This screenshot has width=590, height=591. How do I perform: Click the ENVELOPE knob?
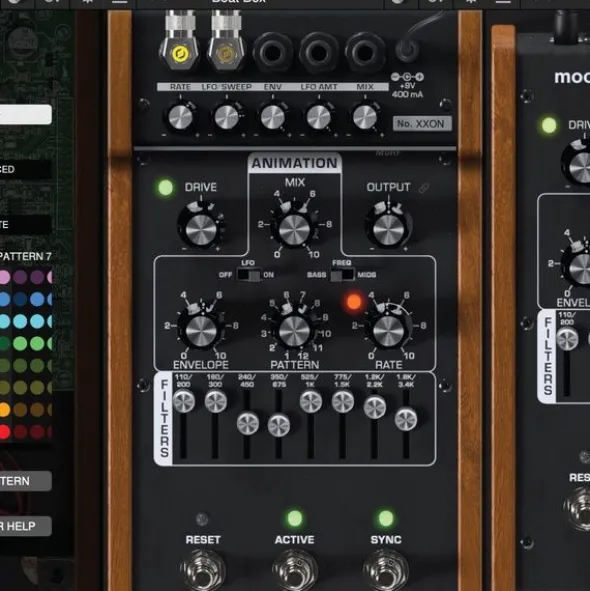(x=201, y=330)
